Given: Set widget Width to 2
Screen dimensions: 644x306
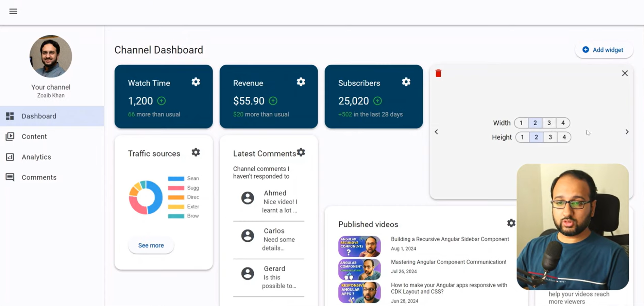Looking at the screenshot, I should tap(535, 123).
